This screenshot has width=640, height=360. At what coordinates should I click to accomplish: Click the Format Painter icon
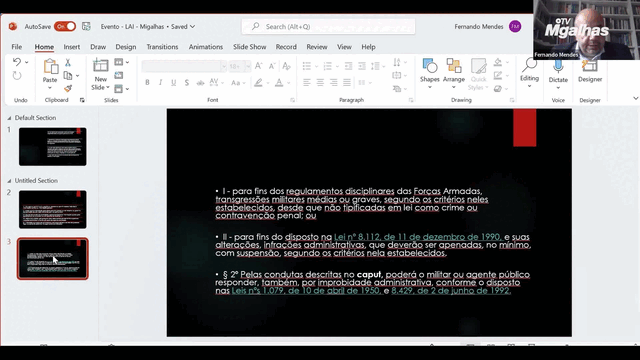pyautogui.click(x=68, y=88)
